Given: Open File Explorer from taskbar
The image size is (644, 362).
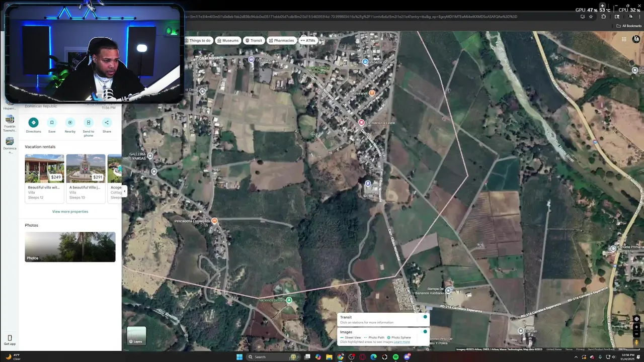Looking at the screenshot, I should [329, 357].
